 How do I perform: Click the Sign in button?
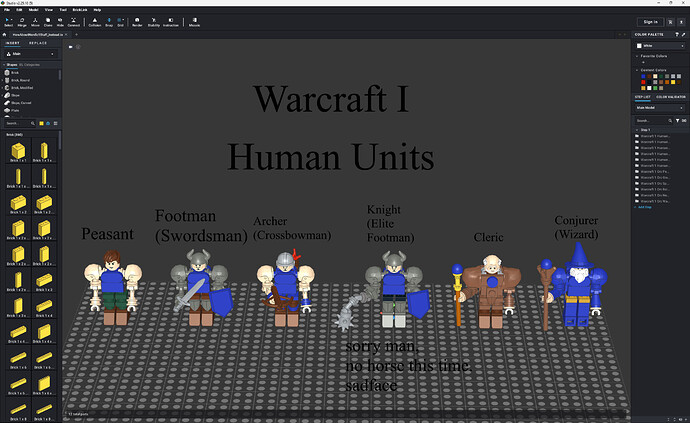coord(650,22)
